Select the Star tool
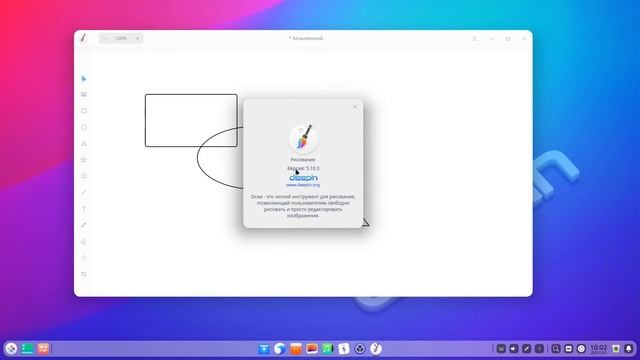 84,160
